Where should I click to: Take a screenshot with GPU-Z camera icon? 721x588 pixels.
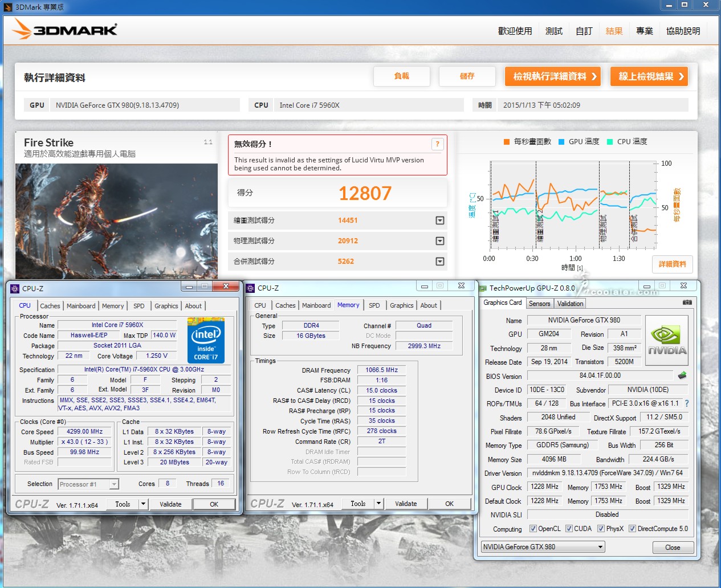[687, 303]
